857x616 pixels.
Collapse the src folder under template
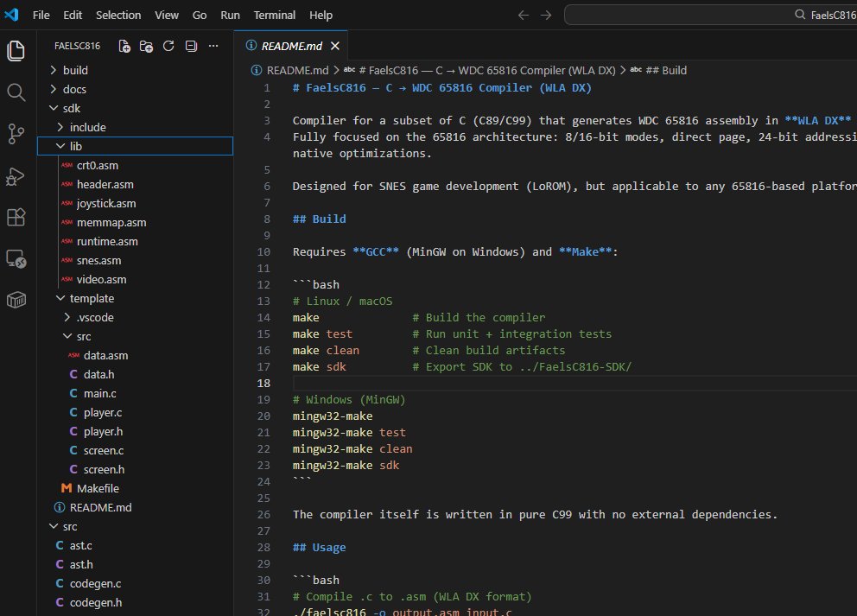[x=84, y=337]
